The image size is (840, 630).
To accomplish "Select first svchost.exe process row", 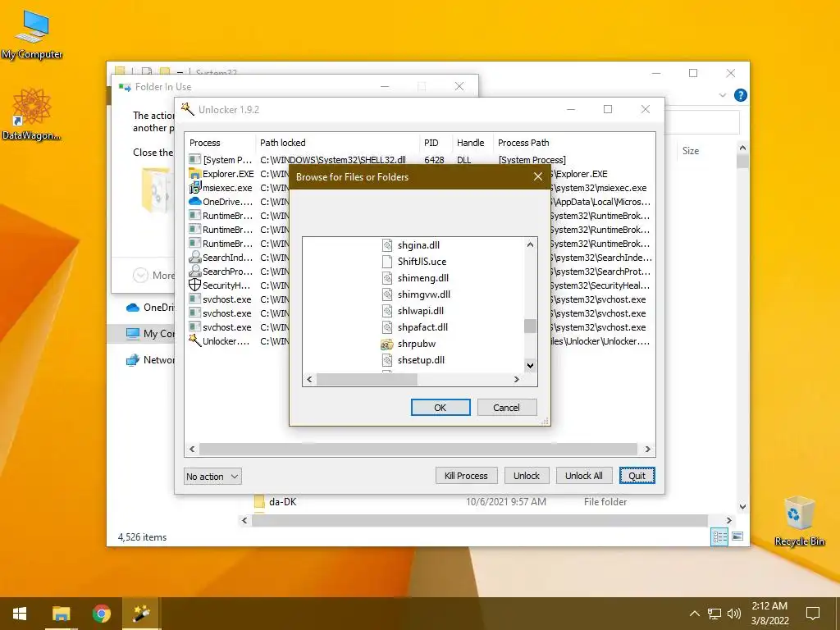I will (419, 299).
